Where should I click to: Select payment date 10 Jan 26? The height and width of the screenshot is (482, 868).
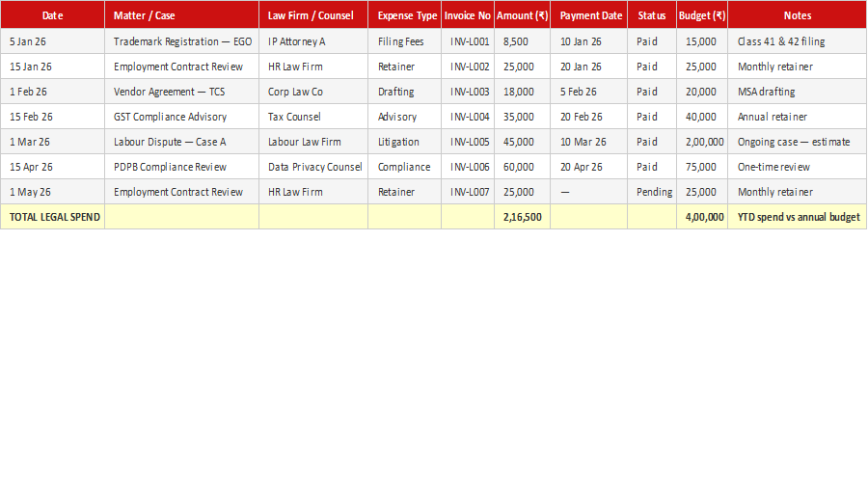pos(589,41)
